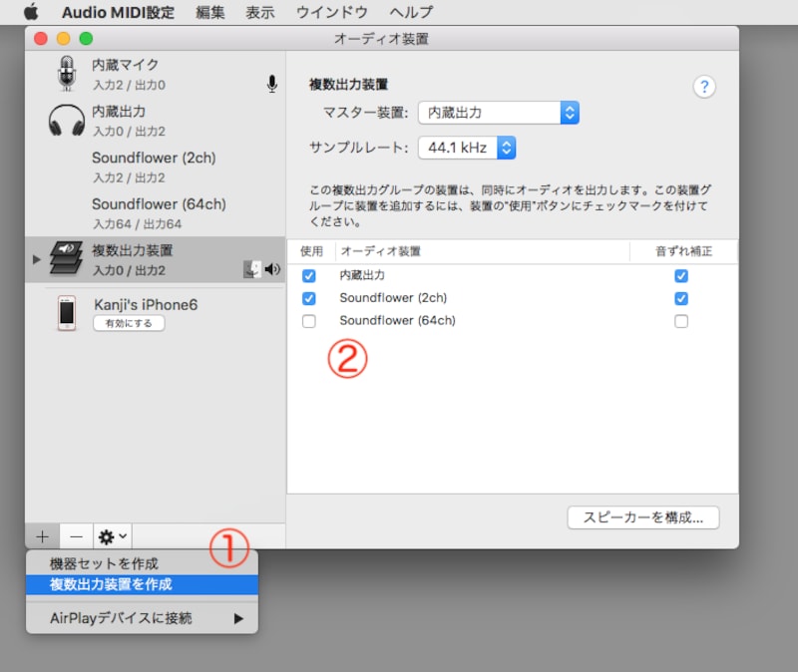Change サンプルレート via the 44.1 kHz dropdown
The width and height of the screenshot is (798, 672).
point(467,147)
